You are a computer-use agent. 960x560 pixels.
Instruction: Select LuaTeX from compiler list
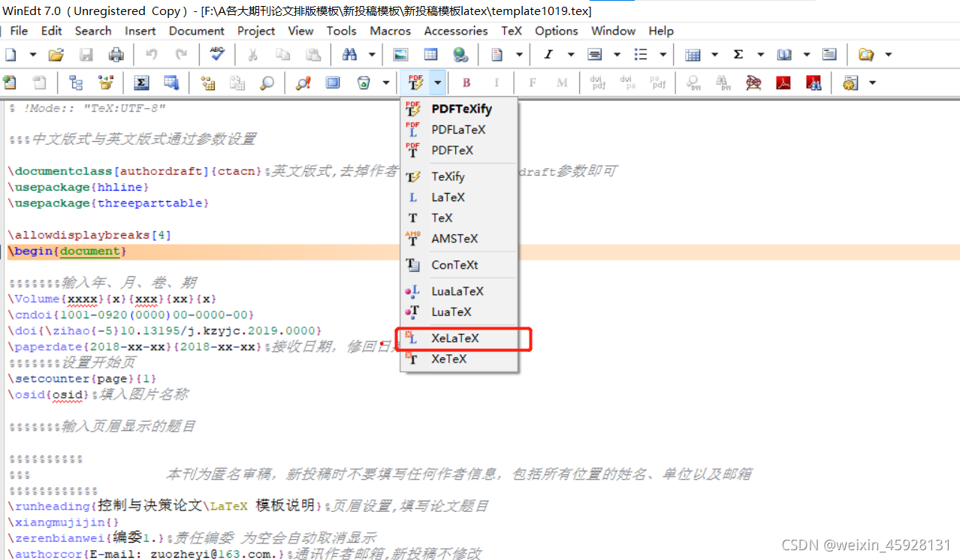[x=459, y=312]
